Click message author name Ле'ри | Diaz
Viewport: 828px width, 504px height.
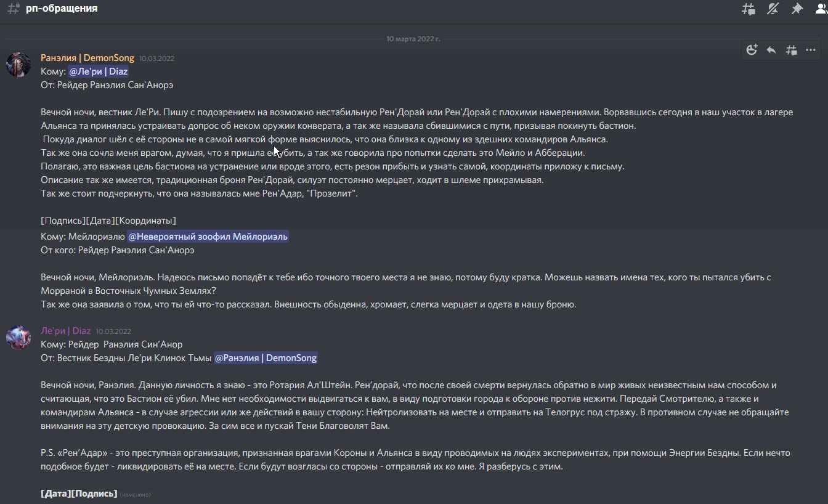pyautogui.click(x=66, y=331)
